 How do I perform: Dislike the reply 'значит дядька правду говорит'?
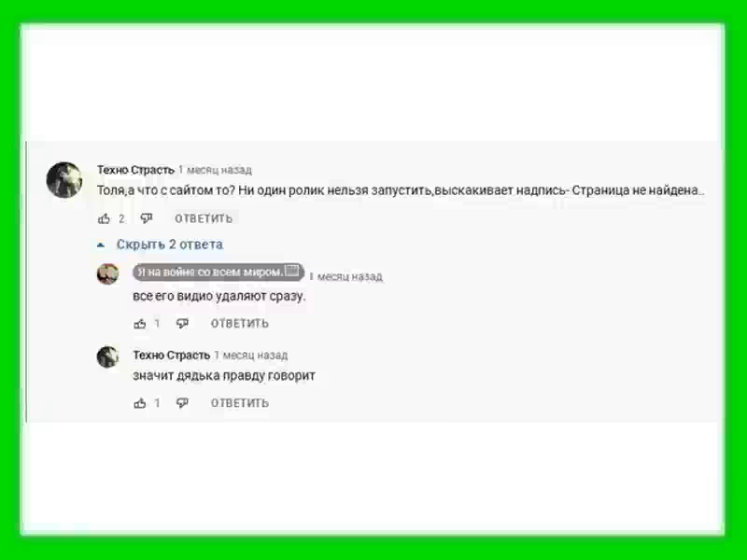tap(182, 403)
